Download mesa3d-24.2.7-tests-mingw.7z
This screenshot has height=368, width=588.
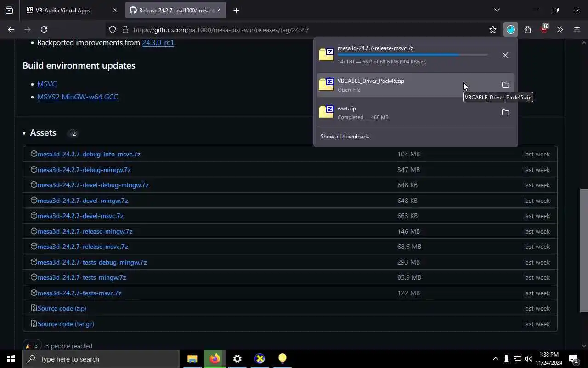point(82,277)
